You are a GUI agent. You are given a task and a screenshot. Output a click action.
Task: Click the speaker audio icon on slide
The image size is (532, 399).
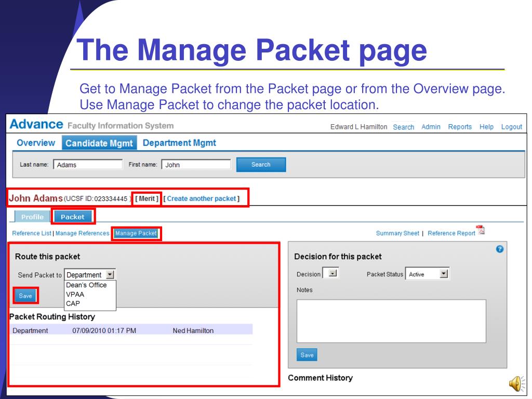(517, 384)
